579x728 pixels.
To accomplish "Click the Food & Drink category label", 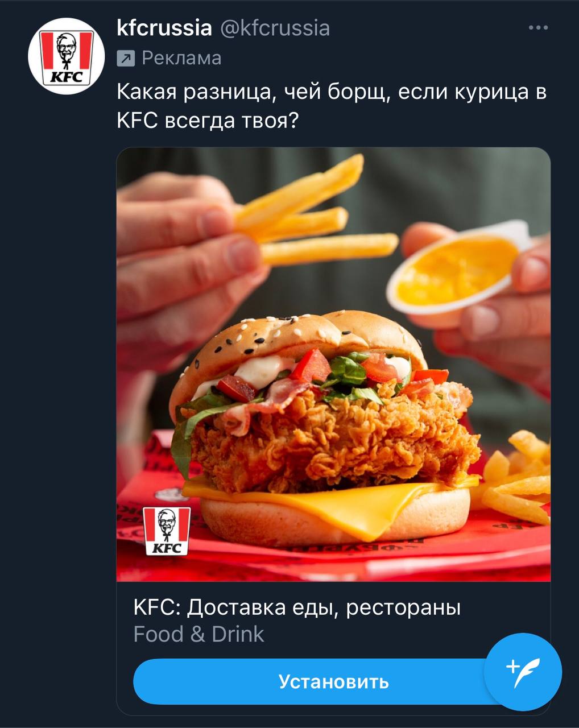I will (x=198, y=634).
